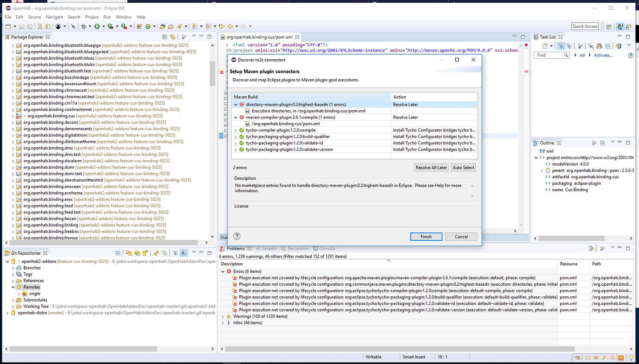
Task: Click Resolve All Later
Action: (x=431, y=167)
